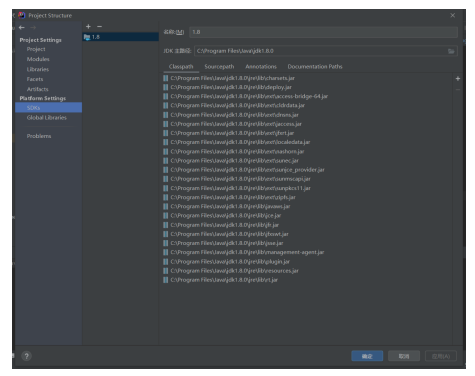The image size is (475, 376).
Task: Click the IntelliJ logo in title bar
Action: click(x=22, y=15)
